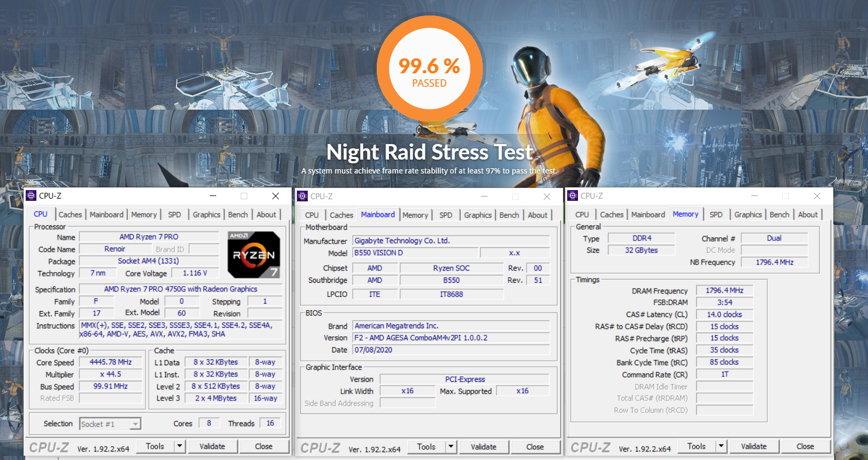Open Caches tab in right CPU-Z window
The image size is (868, 460).
(612, 214)
